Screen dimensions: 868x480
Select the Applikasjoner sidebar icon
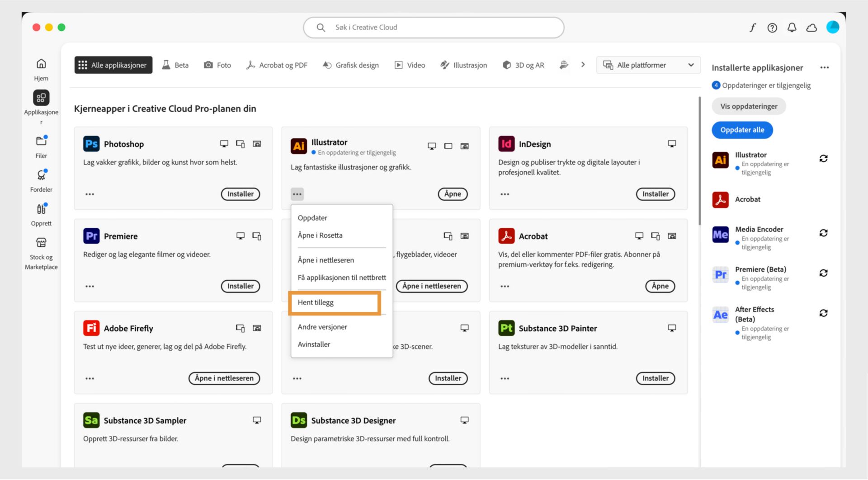click(x=41, y=98)
